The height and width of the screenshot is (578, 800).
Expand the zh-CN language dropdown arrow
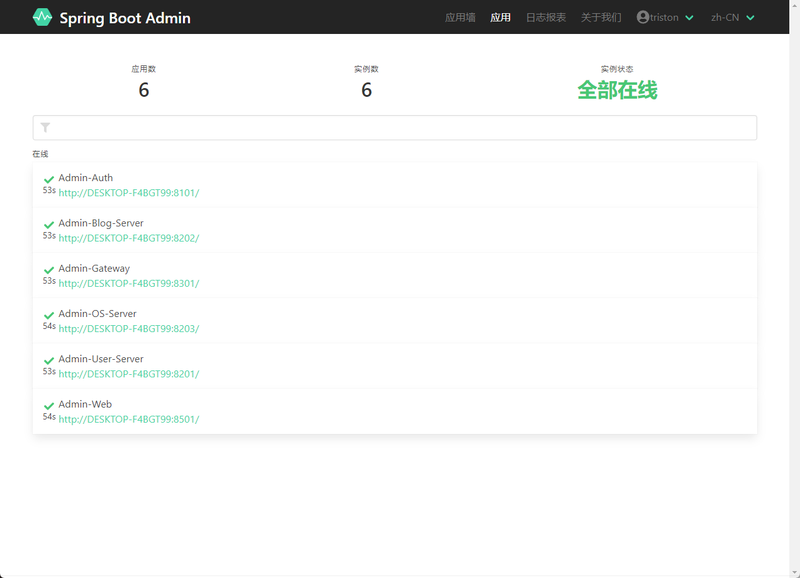click(751, 18)
